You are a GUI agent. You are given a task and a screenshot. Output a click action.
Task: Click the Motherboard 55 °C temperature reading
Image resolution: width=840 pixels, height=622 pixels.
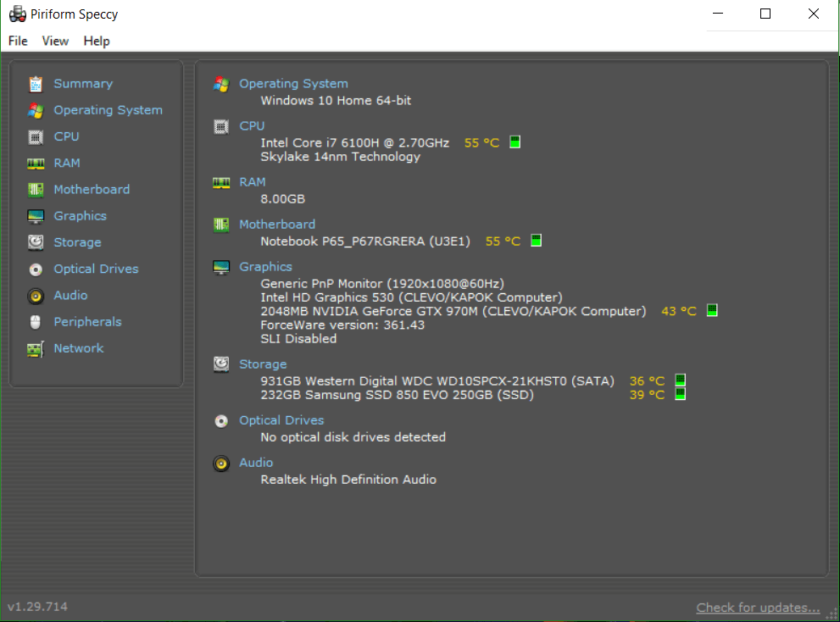coord(503,242)
